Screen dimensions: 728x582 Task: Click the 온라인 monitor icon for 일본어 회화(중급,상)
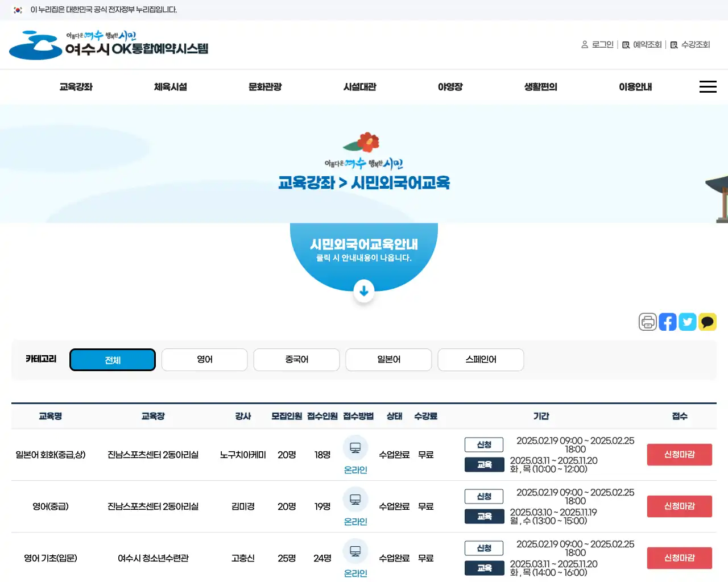355,448
